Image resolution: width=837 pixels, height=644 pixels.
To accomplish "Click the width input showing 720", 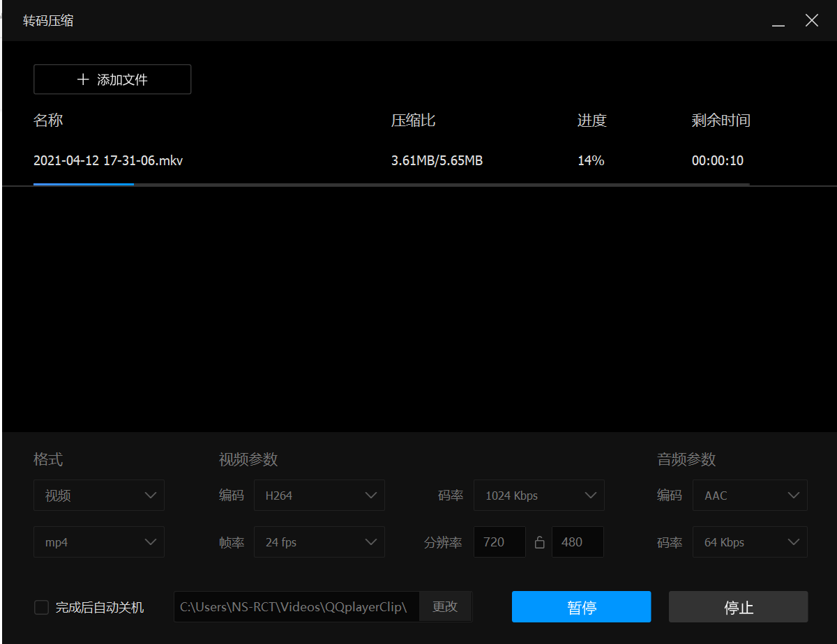I will 499,542.
